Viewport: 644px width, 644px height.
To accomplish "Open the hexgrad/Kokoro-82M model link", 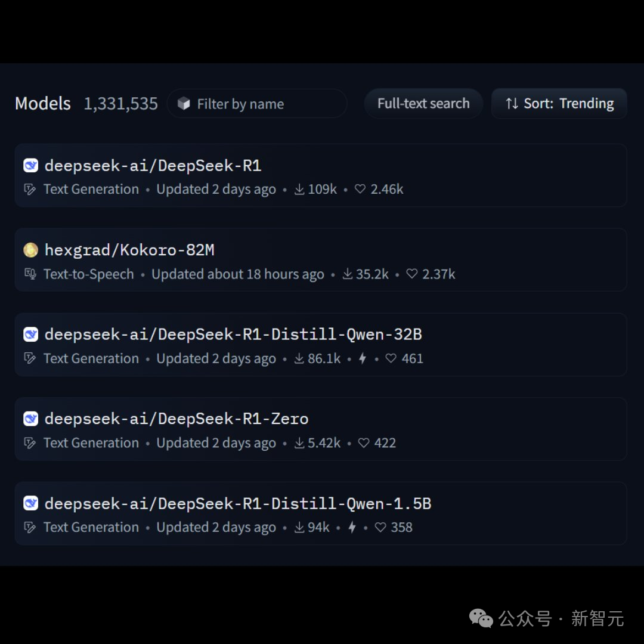I will click(129, 250).
